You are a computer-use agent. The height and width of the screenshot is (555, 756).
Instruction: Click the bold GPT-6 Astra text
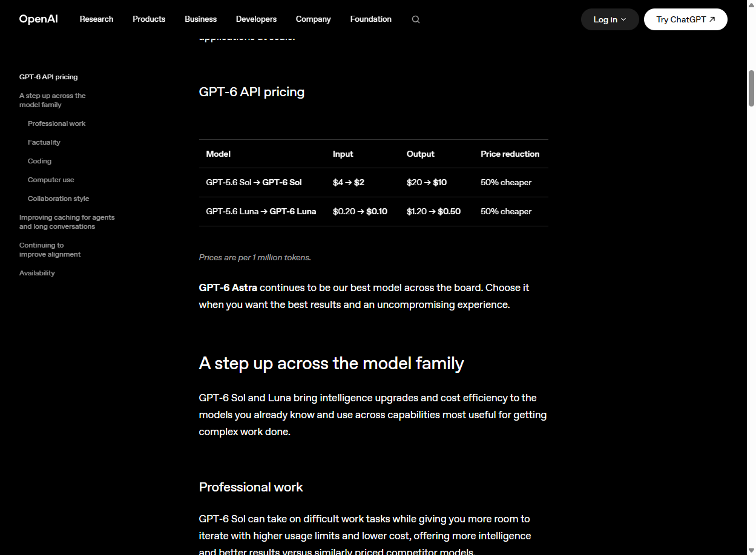tap(228, 287)
